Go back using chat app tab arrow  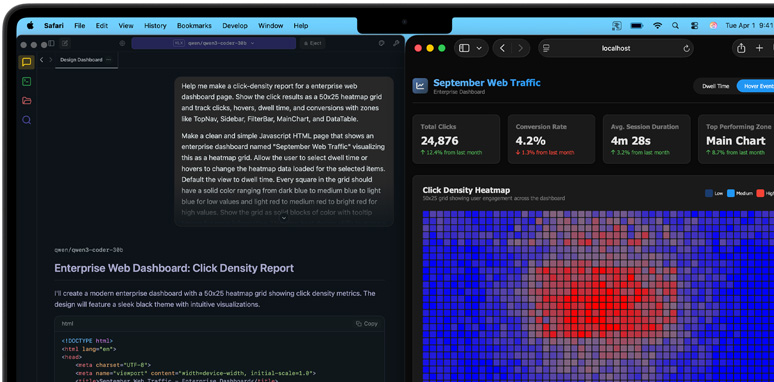(x=41, y=60)
